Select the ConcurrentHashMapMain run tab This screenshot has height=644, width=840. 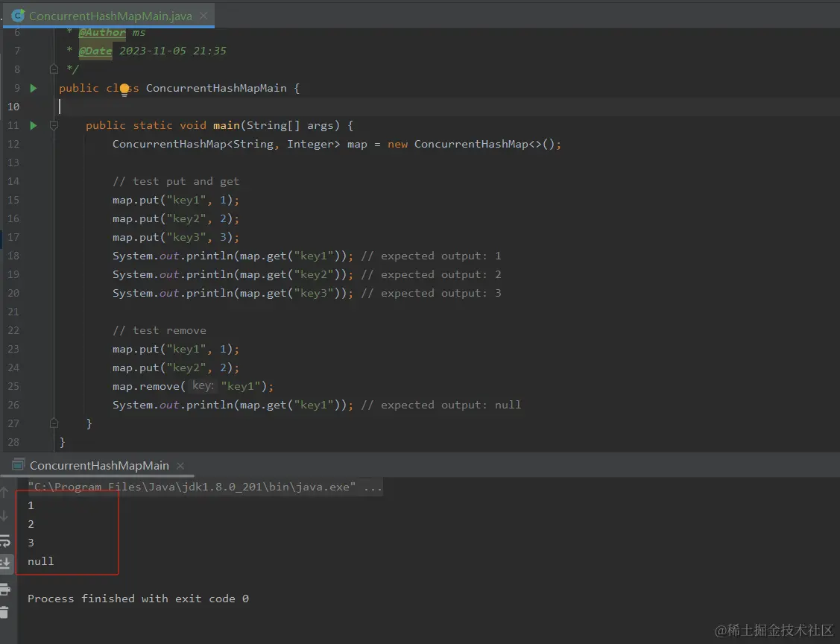click(x=99, y=466)
